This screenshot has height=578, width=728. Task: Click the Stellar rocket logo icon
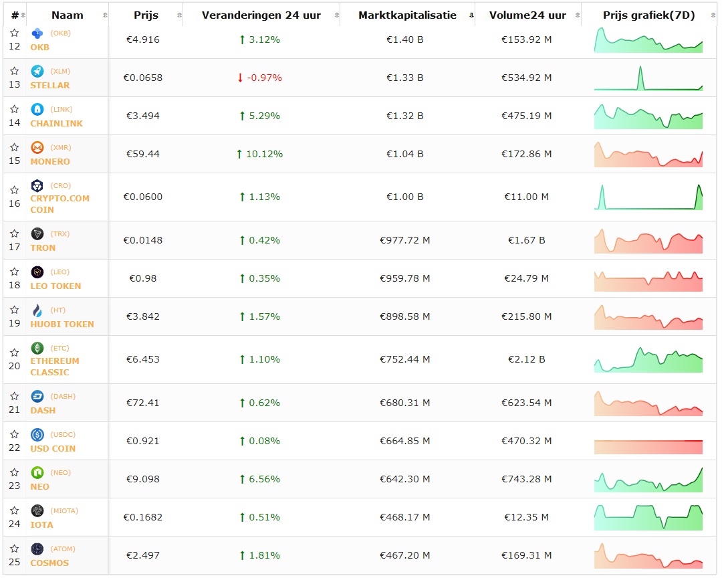pos(37,71)
